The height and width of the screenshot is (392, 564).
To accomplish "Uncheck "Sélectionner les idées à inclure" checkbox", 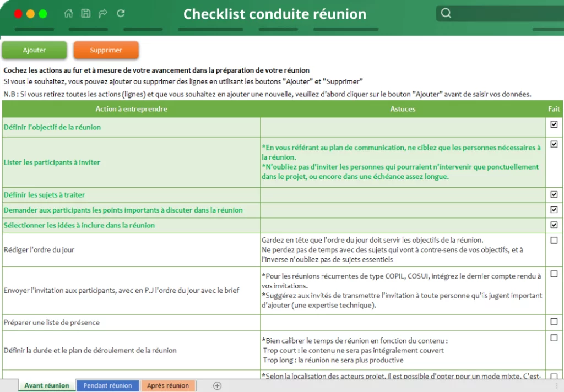I will click(554, 225).
